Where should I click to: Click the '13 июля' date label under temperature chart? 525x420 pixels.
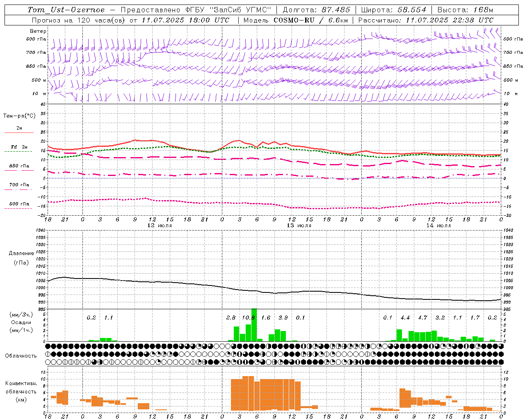point(299,226)
